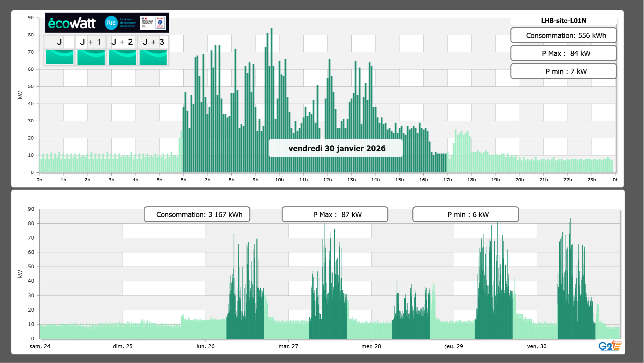Click the green J+1 signal tile
Image resolution: width=644 pixels, height=363 pixels.
tap(91, 57)
